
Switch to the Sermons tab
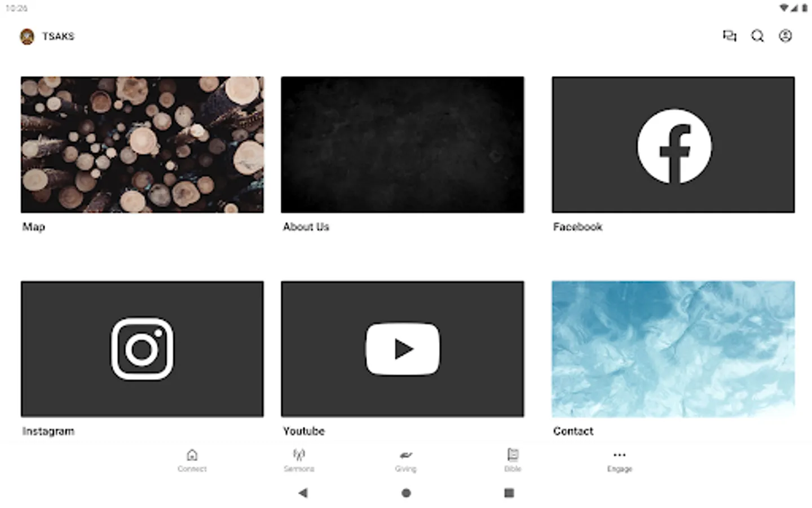[x=299, y=461]
